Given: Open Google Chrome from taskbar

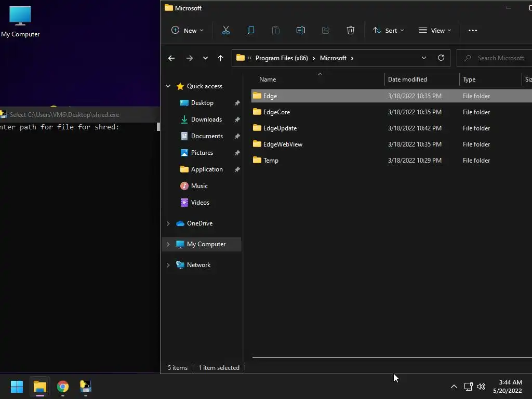Looking at the screenshot, I should (63, 387).
